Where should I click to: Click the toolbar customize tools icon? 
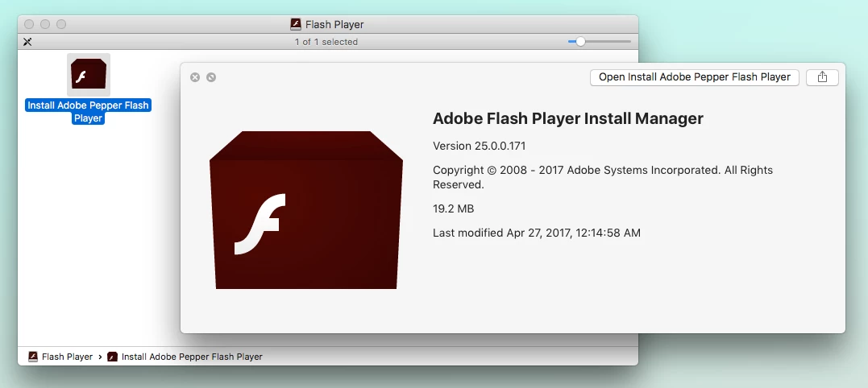27,41
